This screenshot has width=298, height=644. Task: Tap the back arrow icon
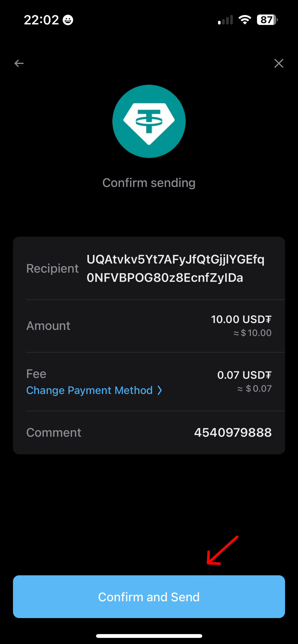click(19, 63)
